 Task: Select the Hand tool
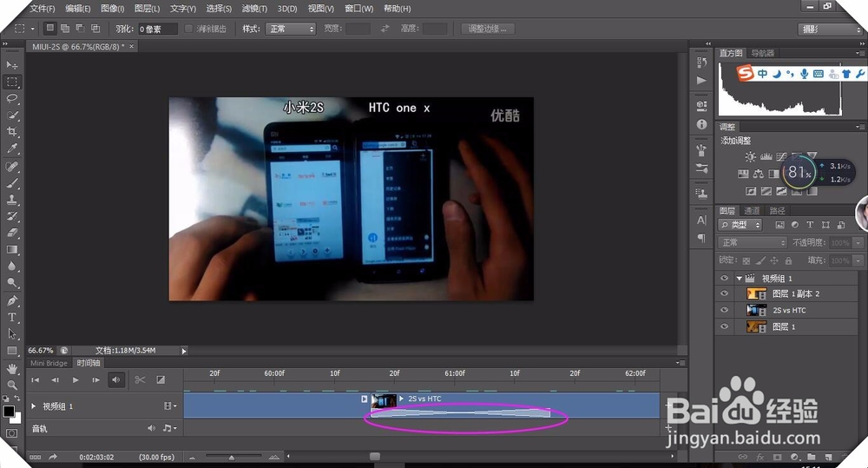tap(11, 368)
